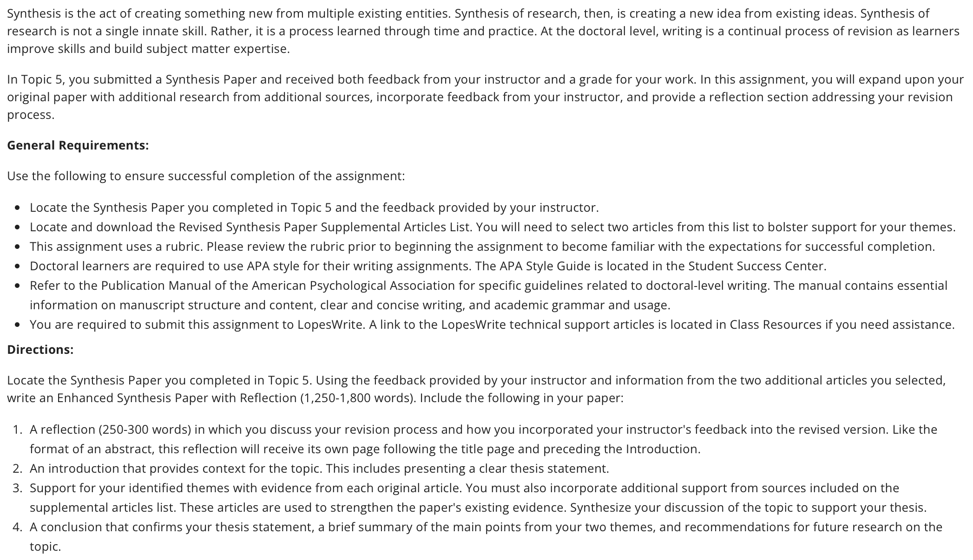
Task: Click the bullet line "This assignment uses a rubric"
Action: point(482,247)
